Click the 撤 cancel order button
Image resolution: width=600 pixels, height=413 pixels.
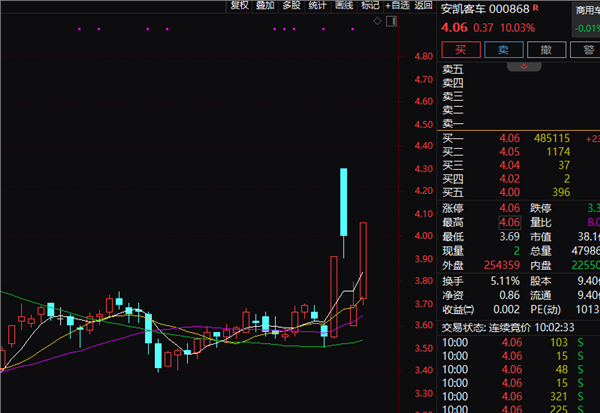tap(546, 50)
